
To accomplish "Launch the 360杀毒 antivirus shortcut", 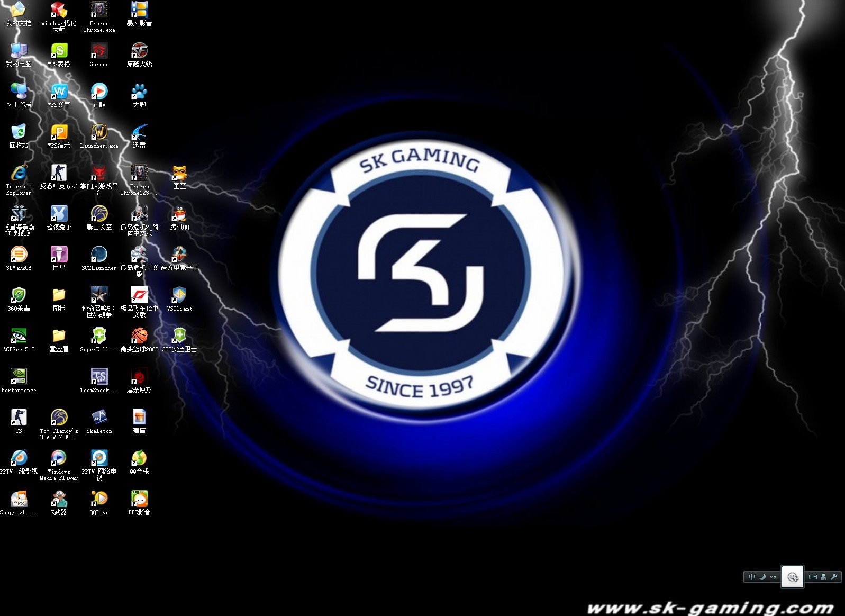I will pos(19,295).
